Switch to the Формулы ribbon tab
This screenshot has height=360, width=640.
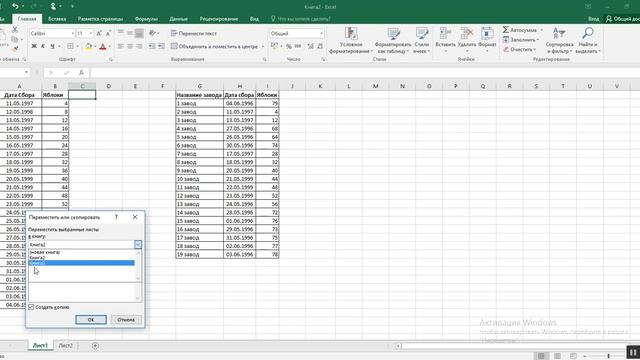point(146,19)
